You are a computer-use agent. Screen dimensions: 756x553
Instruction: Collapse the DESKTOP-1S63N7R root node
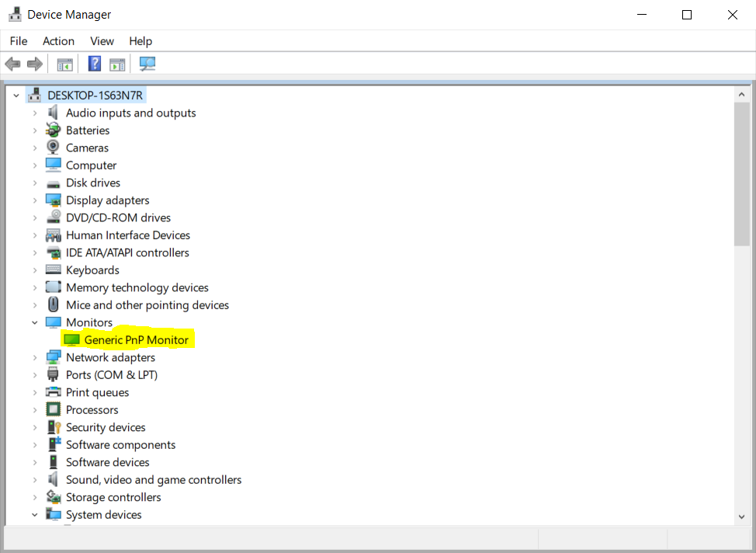16,95
